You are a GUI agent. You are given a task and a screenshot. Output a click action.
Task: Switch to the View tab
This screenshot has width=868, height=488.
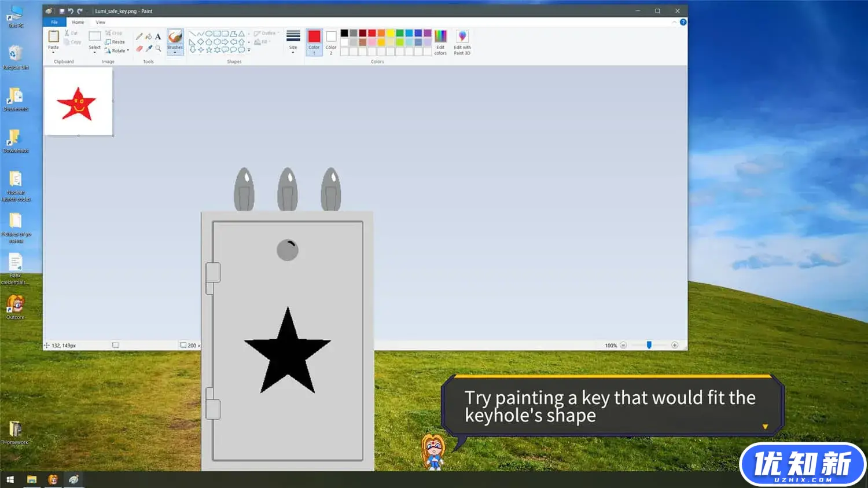100,22
